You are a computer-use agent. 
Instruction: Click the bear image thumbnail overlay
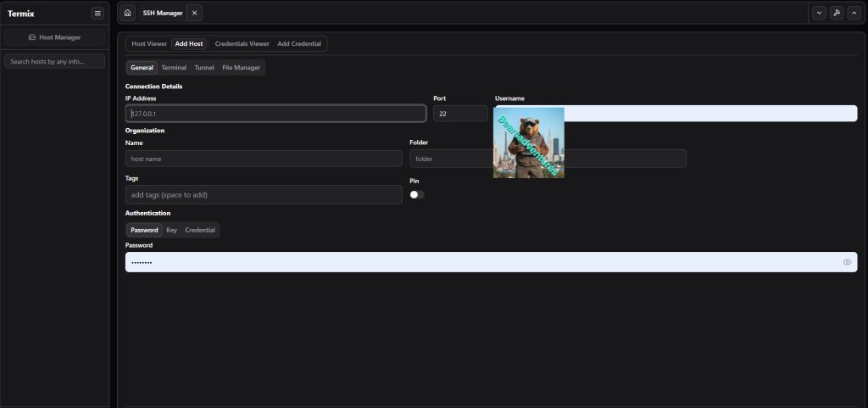(x=529, y=143)
